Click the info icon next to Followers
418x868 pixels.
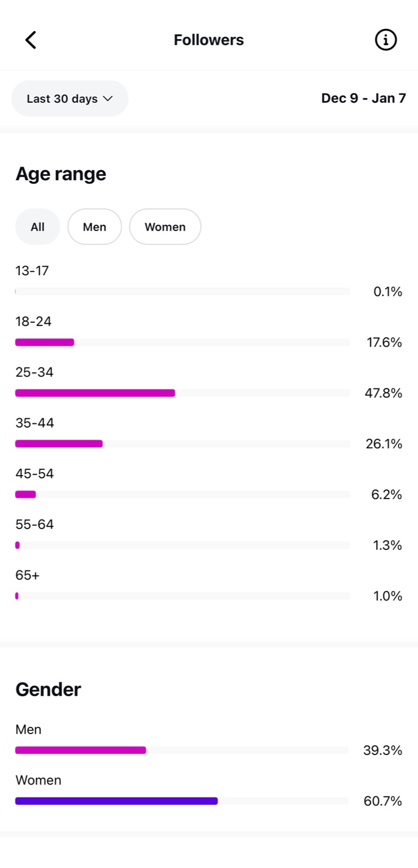(385, 40)
